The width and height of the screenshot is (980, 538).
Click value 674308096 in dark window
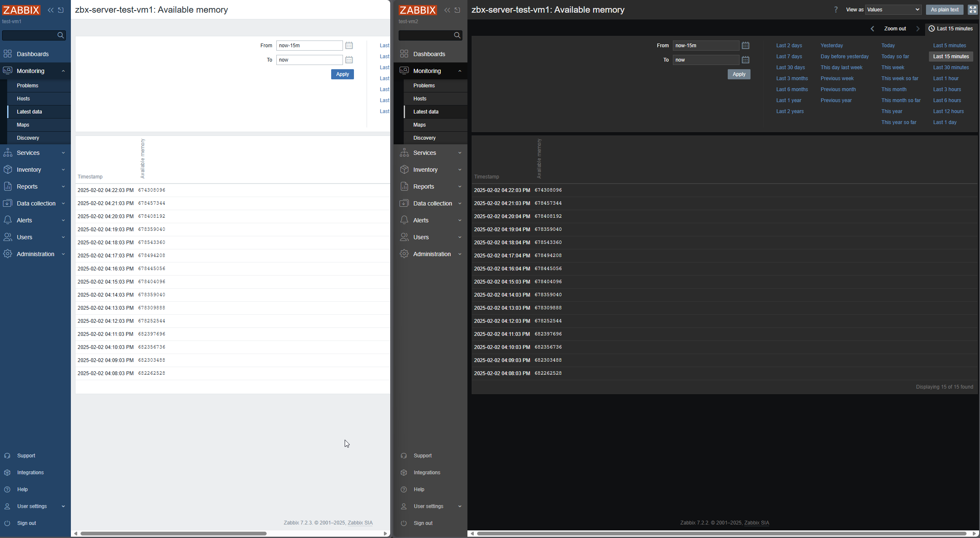click(548, 190)
